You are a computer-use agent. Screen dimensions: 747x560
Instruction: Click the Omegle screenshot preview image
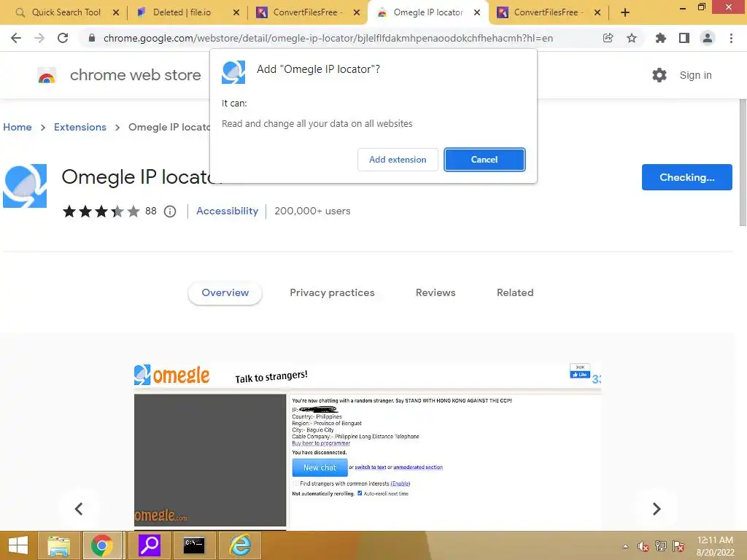(x=368, y=447)
